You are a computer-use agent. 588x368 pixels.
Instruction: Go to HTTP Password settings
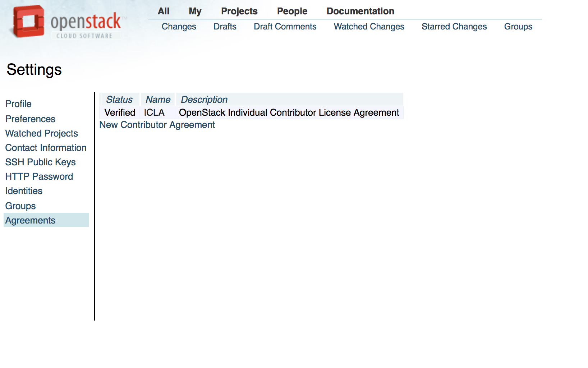[39, 176]
